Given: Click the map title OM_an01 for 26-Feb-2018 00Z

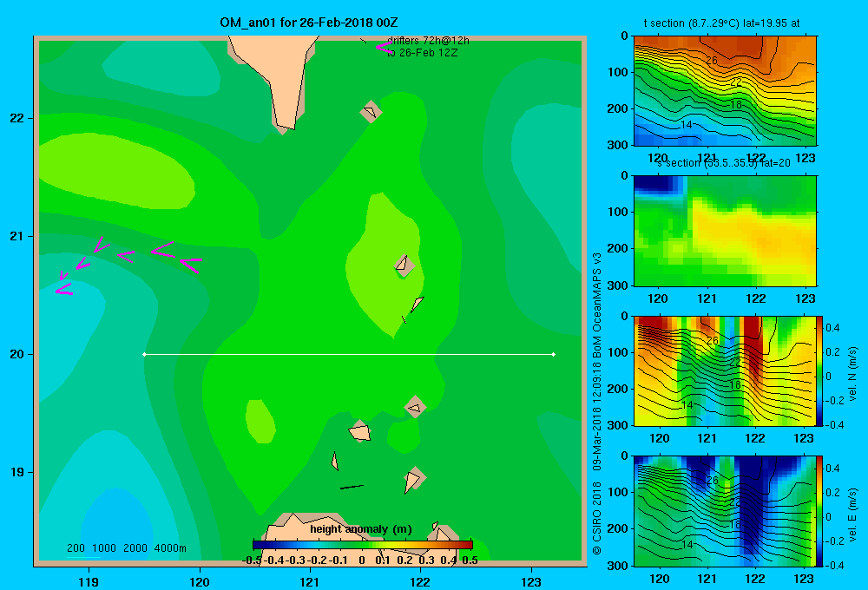Looking at the screenshot, I should tap(308, 23).
